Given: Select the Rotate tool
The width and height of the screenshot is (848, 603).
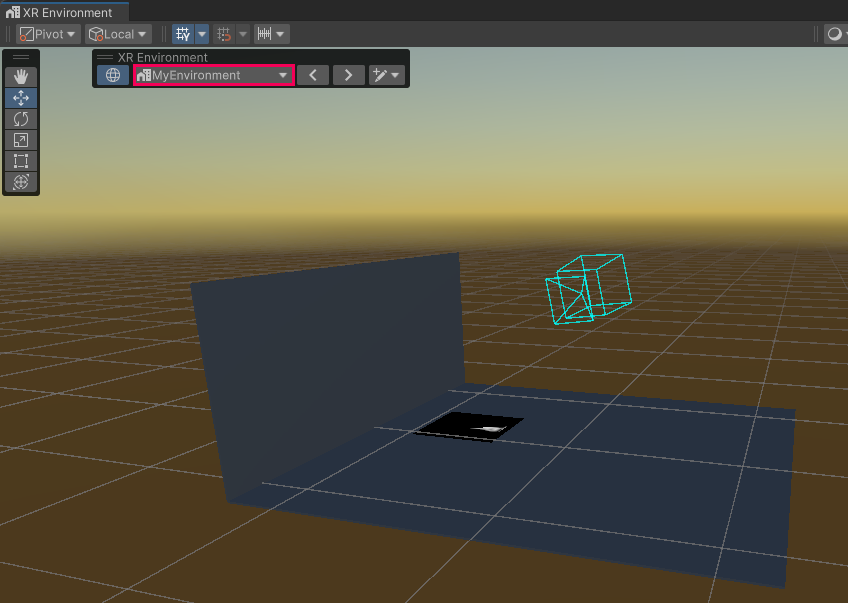Looking at the screenshot, I should pos(21,119).
